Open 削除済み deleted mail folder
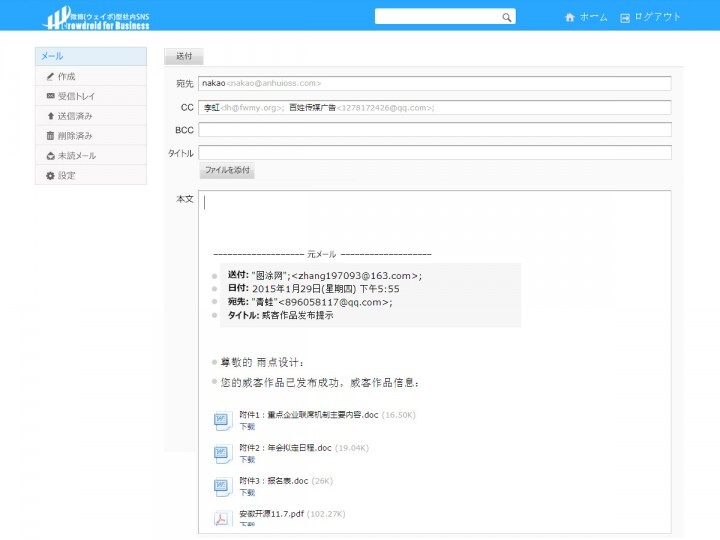Viewport: 720px width, 540px height. [74, 135]
